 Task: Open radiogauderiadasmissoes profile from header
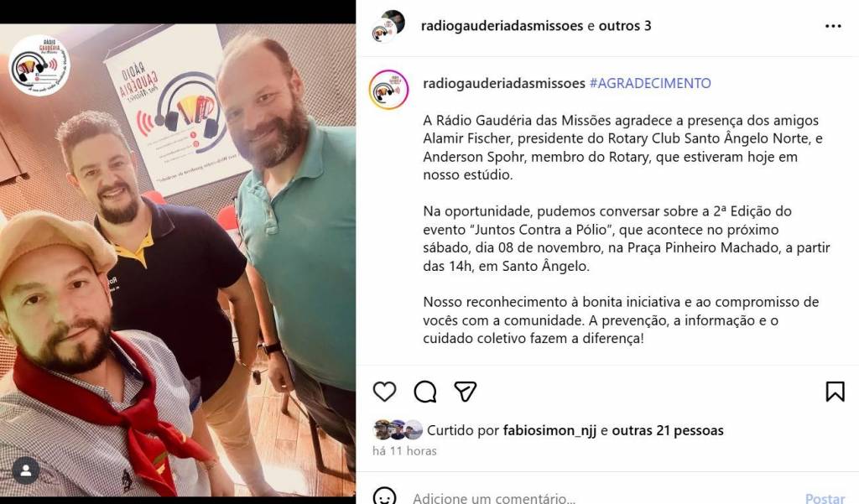point(502,26)
